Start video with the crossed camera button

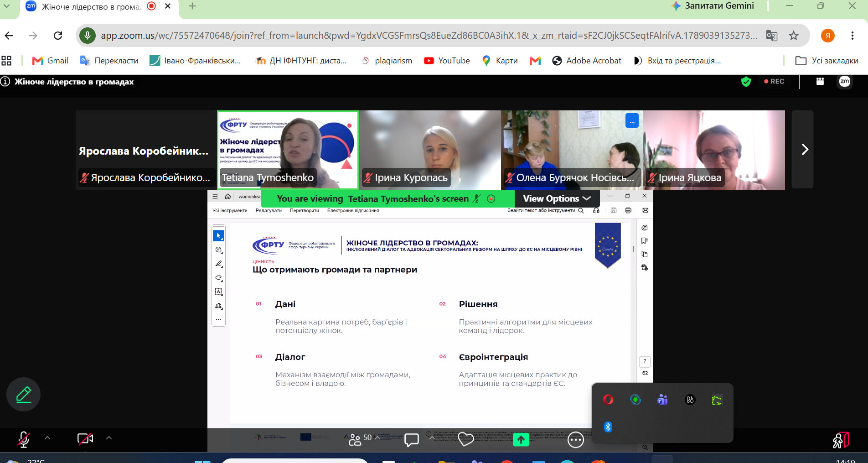point(85,439)
